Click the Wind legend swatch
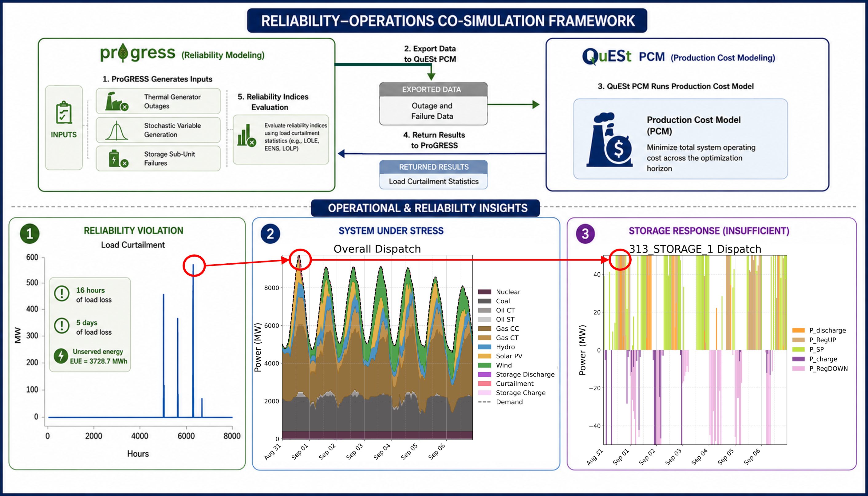 pos(484,365)
